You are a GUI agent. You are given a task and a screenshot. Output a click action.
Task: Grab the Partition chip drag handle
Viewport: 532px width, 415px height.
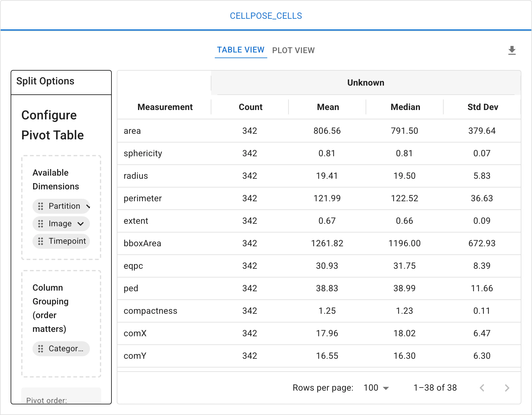[41, 206]
